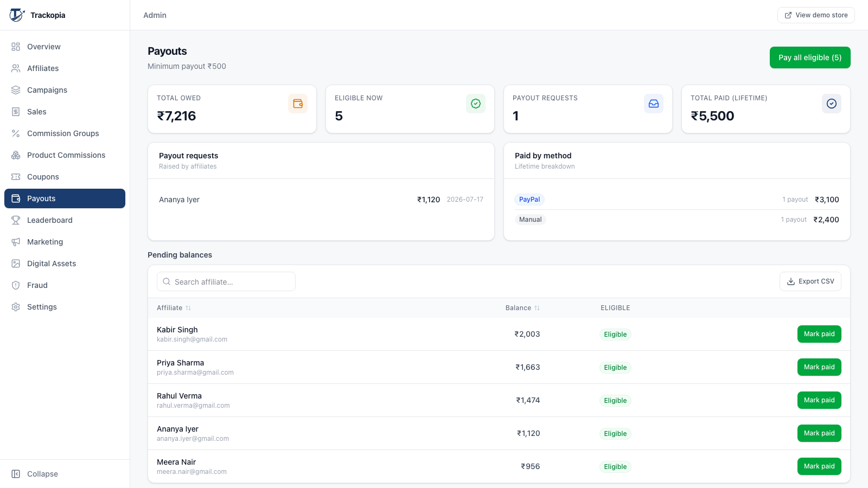Click the Search affiliate input field
The image size is (868, 488).
coord(226,281)
